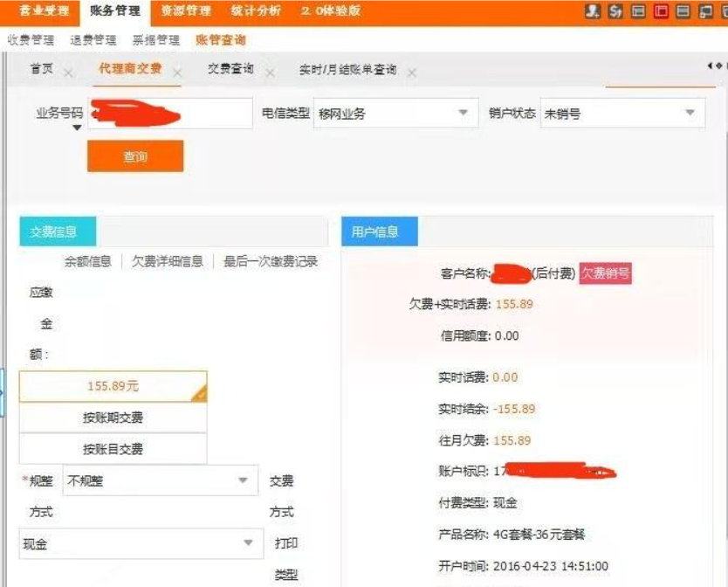Screen dimensions: 728x587
Task: Close the 首页 tab
Action: [x=68, y=73]
